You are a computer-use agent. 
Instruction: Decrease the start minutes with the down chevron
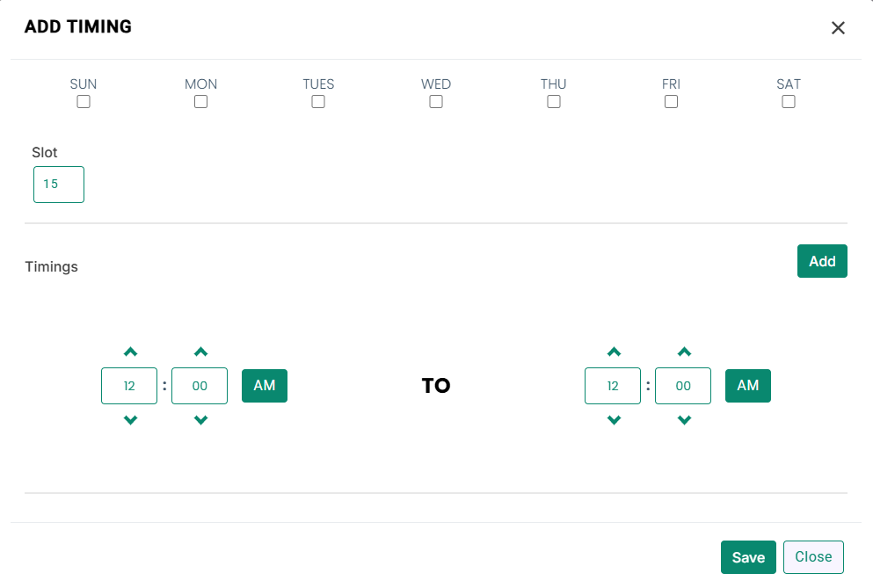click(200, 420)
